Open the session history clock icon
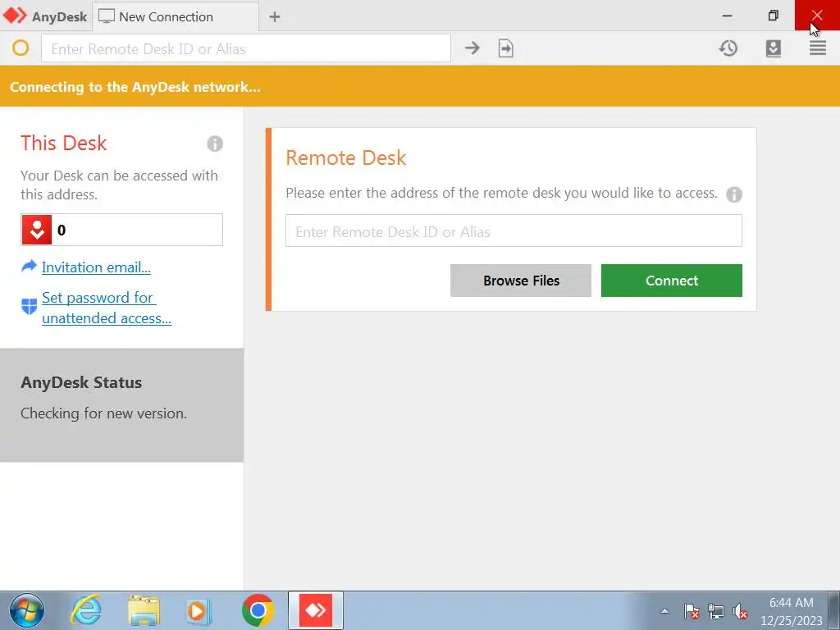The width and height of the screenshot is (840, 630). tap(728, 48)
